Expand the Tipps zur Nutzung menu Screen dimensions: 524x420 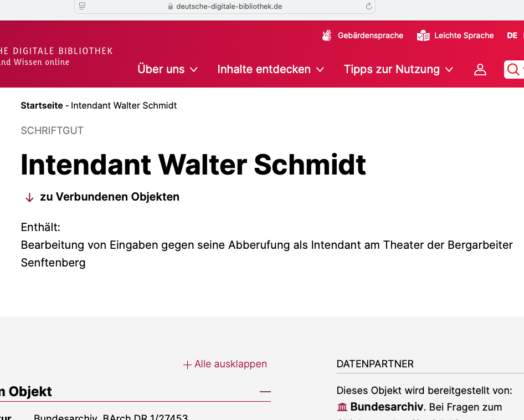[398, 69]
